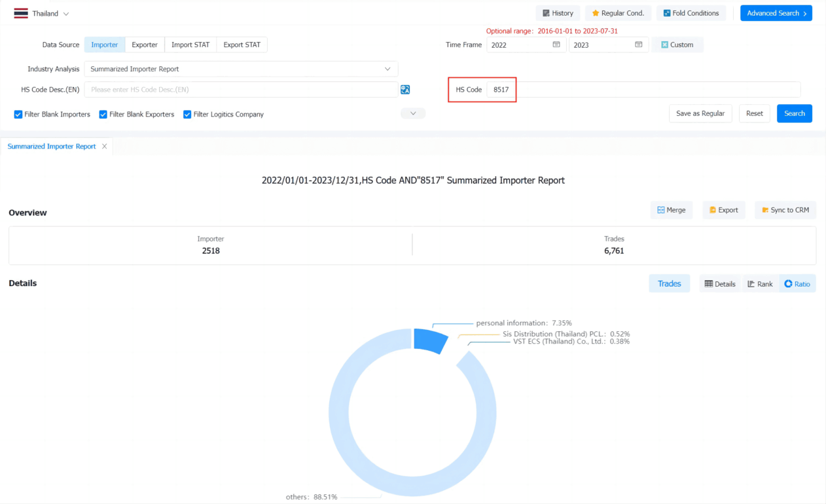Image resolution: width=826 pixels, height=504 pixels.
Task: Sync results to CRM
Action: [x=785, y=210]
